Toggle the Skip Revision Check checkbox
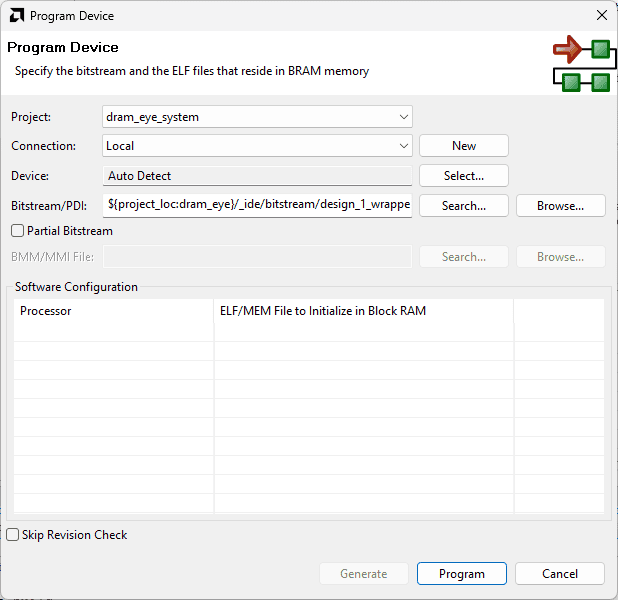Image resolution: width=618 pixels, height=600 pixels. [x=13, y=535]
